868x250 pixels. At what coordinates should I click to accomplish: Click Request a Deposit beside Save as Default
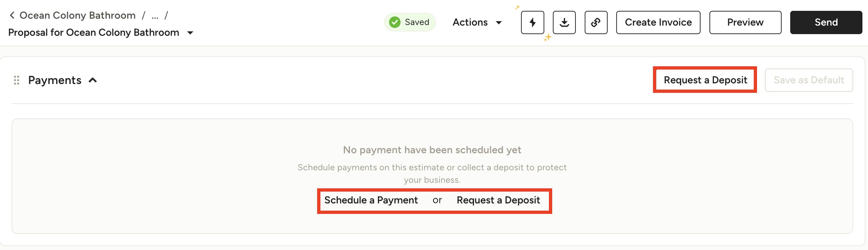tap(705, 80)
